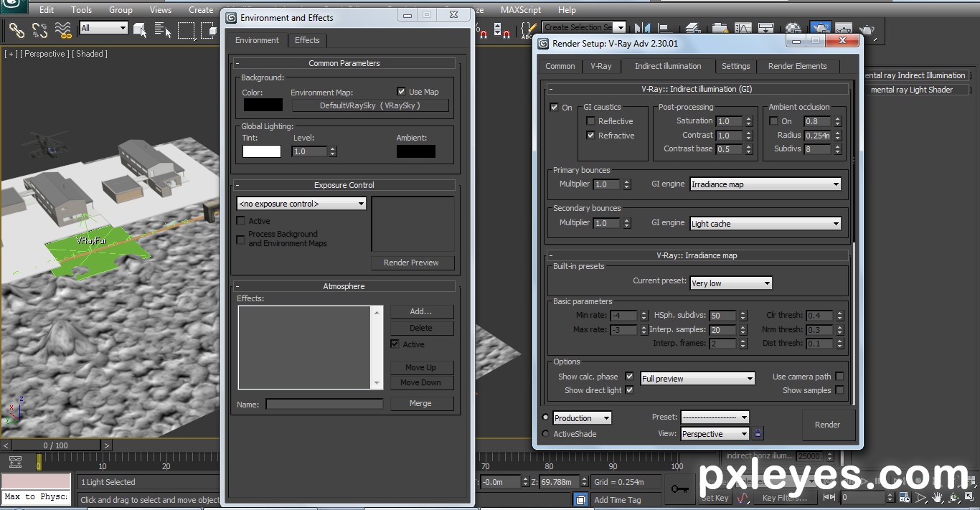Click the 3ds Max application logo button
Image resolution: width=980 pixels, height=510 pixels.
coord(13,8)
